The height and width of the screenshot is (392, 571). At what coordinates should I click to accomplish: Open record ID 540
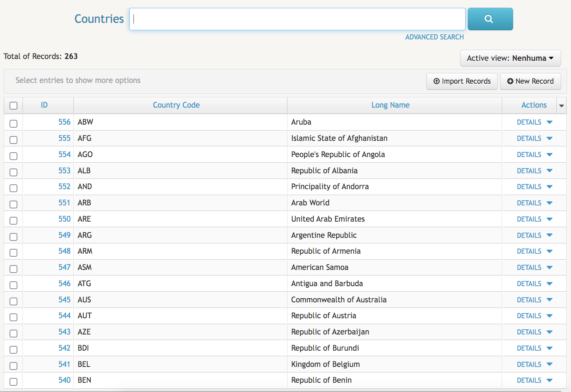(x=64, y=380)
